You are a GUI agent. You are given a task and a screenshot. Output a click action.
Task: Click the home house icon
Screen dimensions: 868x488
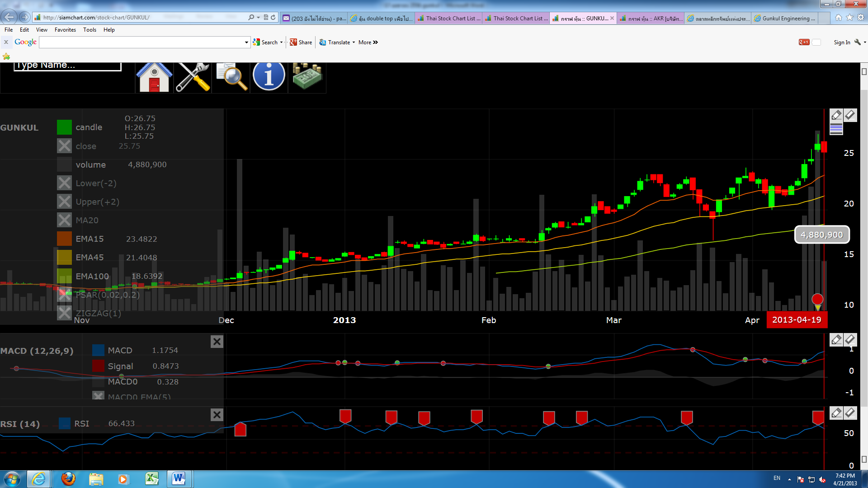coord(154,77)
